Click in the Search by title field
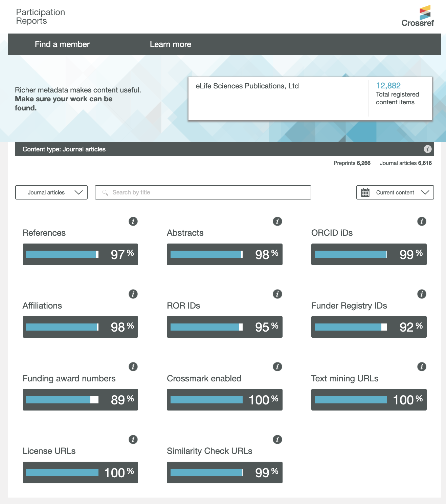 click(203, 192)
